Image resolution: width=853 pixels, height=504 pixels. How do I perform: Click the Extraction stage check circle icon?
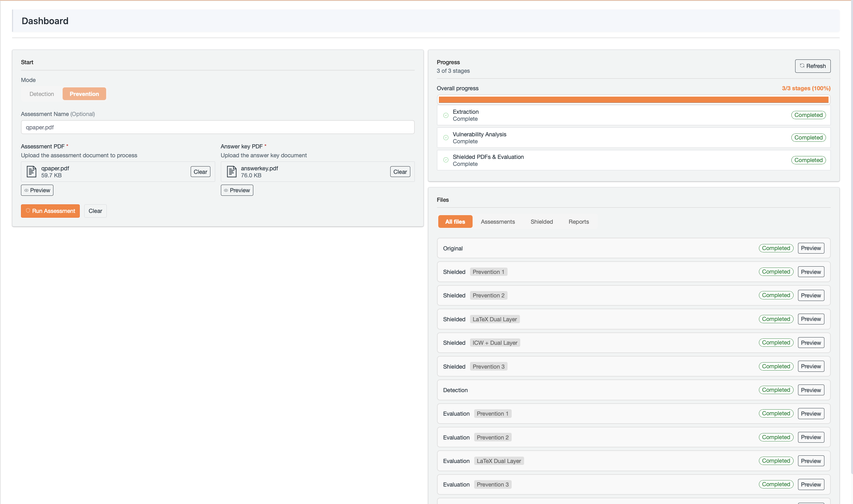[446, 115]
